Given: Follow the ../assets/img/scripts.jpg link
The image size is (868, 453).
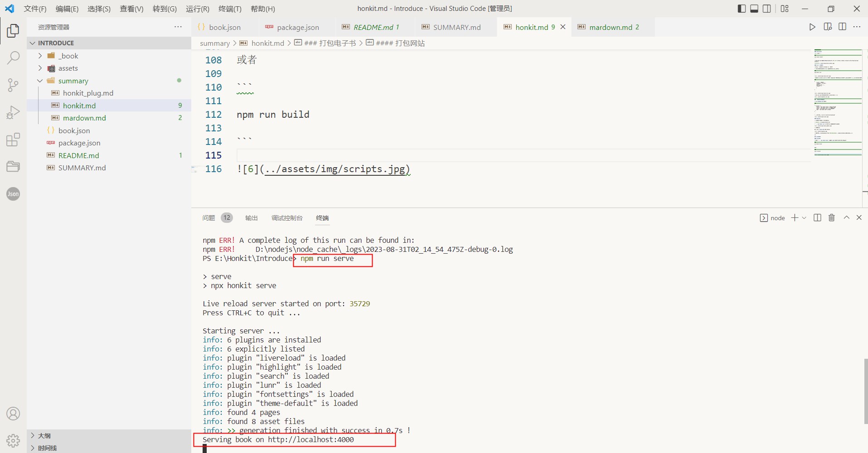Looking at the screenshot, I should (336, 169).
